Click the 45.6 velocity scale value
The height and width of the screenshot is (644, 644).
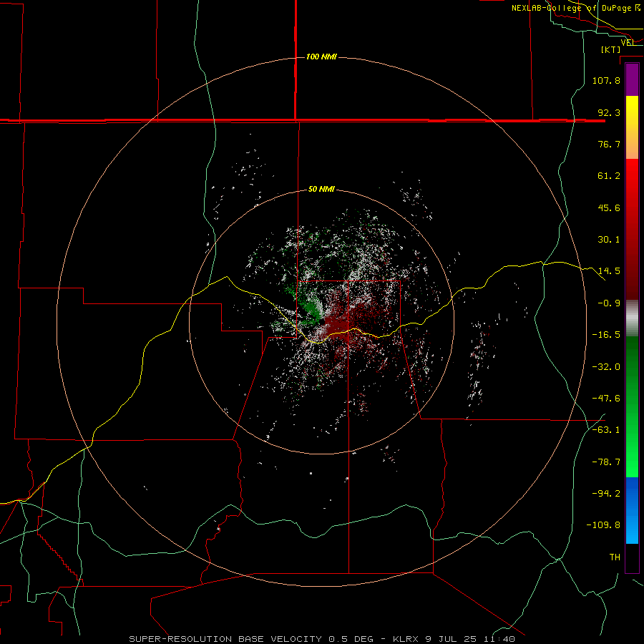[x=609, y=208]
